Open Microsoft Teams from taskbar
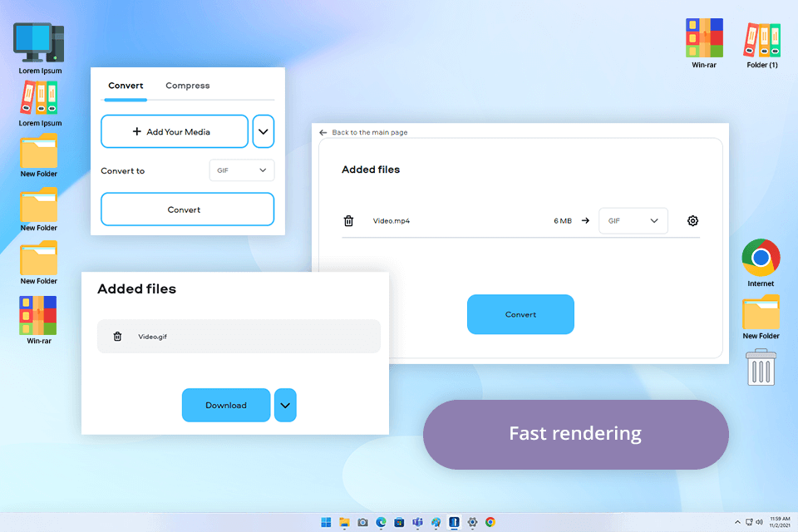798x532 pixels. coord(418,522)
